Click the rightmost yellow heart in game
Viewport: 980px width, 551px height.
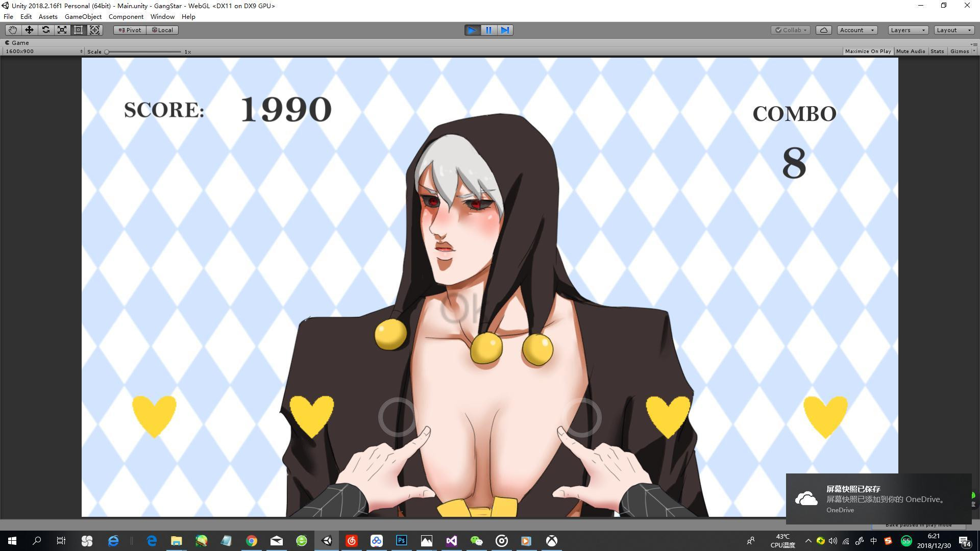click(x=825, y=417)
